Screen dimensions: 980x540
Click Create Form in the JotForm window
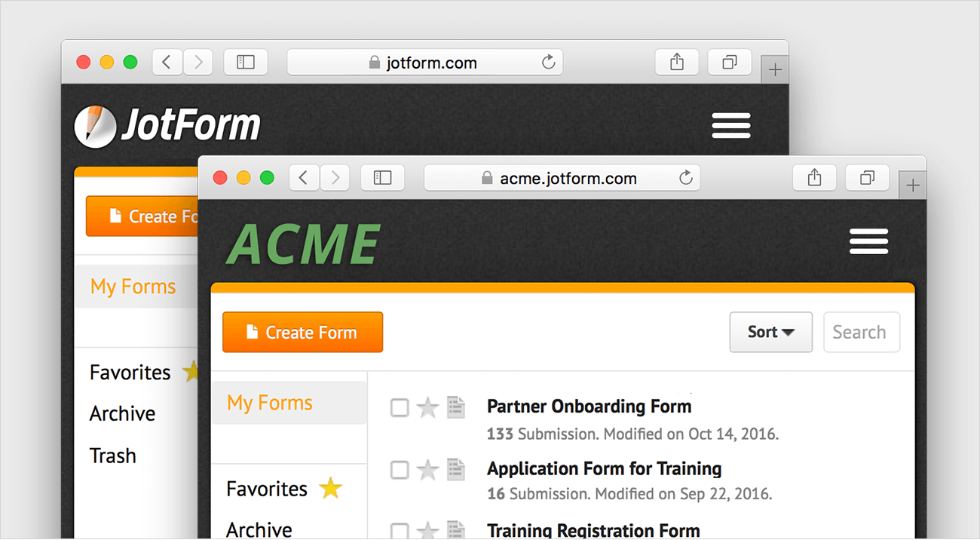click(142, 216)
